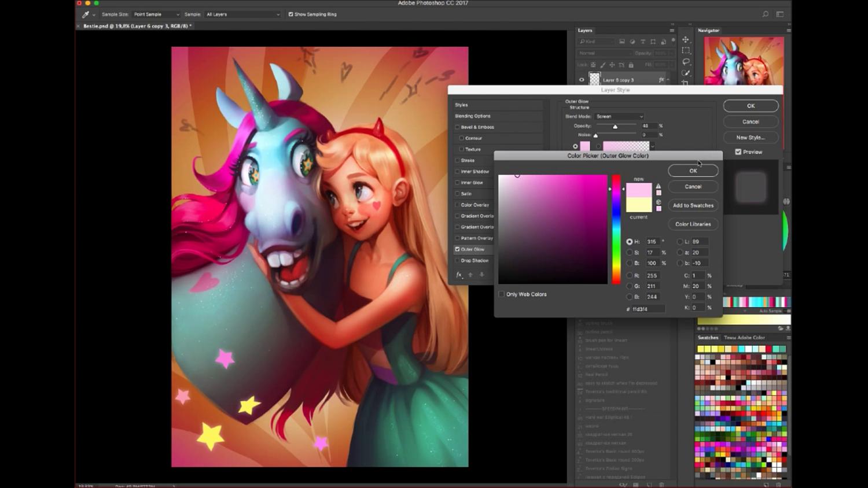Filter layers by adjustment layers icon
This screenshot has height=488, width=868.
point(632,42)
